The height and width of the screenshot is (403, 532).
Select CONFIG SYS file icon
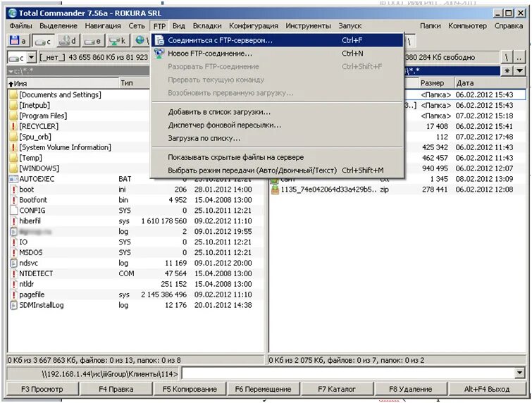point(13,211)
